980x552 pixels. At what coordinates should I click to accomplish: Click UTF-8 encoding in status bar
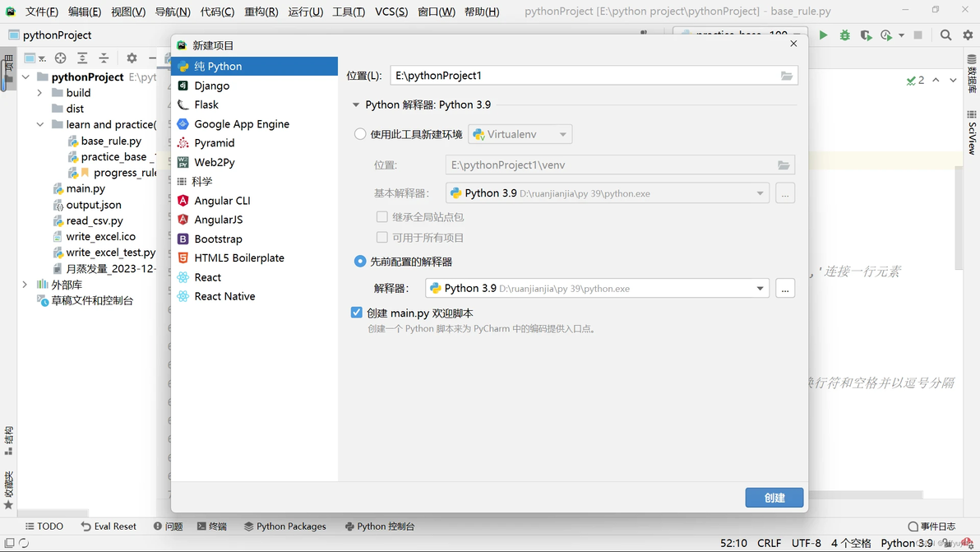807,543
